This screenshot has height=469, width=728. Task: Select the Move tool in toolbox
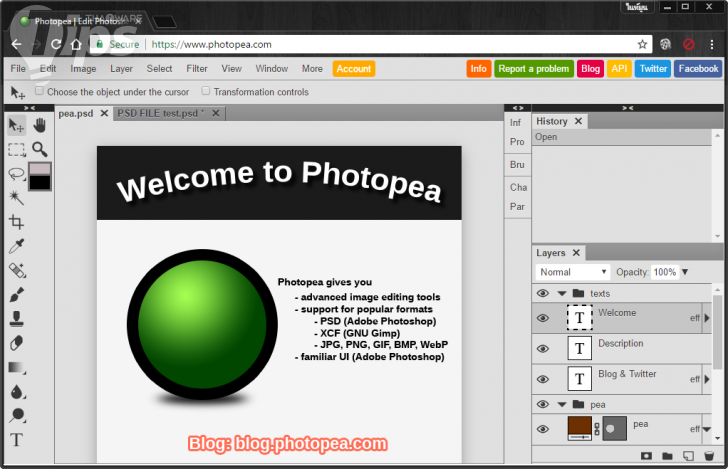pyautogui.click(x=17, y=125)
